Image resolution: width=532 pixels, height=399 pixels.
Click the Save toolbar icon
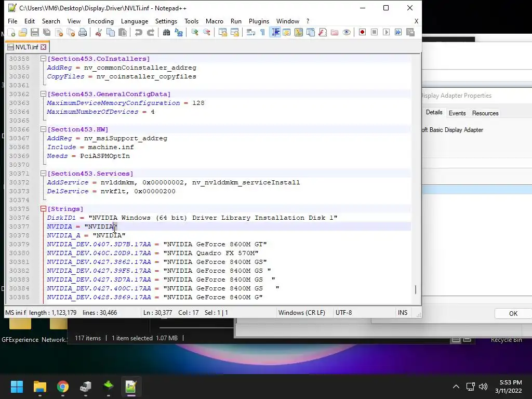(35, 32)
